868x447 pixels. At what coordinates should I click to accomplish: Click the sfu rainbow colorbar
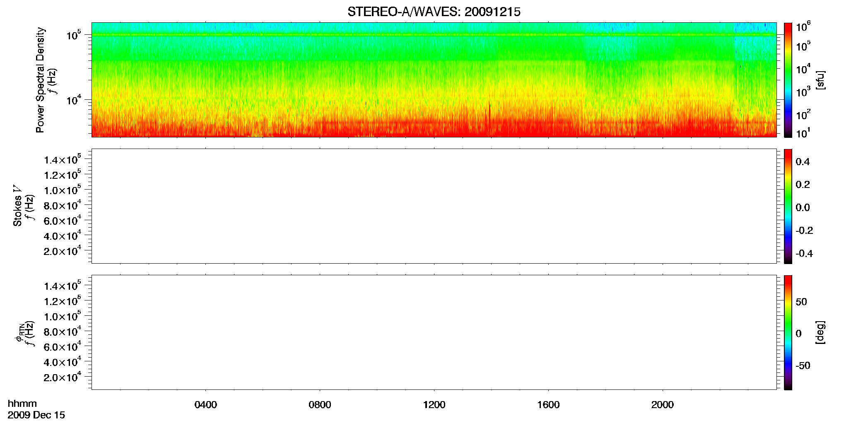(x=788, y=80)
